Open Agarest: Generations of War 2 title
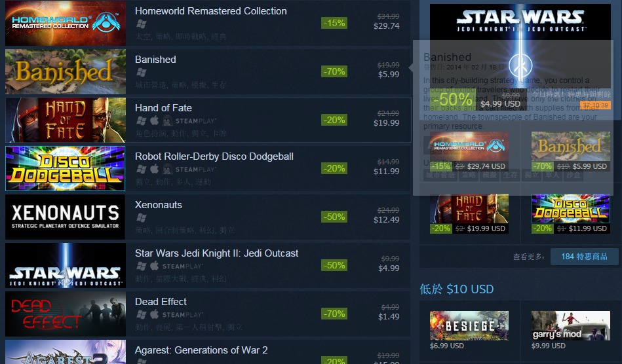The height and width of the screenshot is (364, 622). coord(201,350)
